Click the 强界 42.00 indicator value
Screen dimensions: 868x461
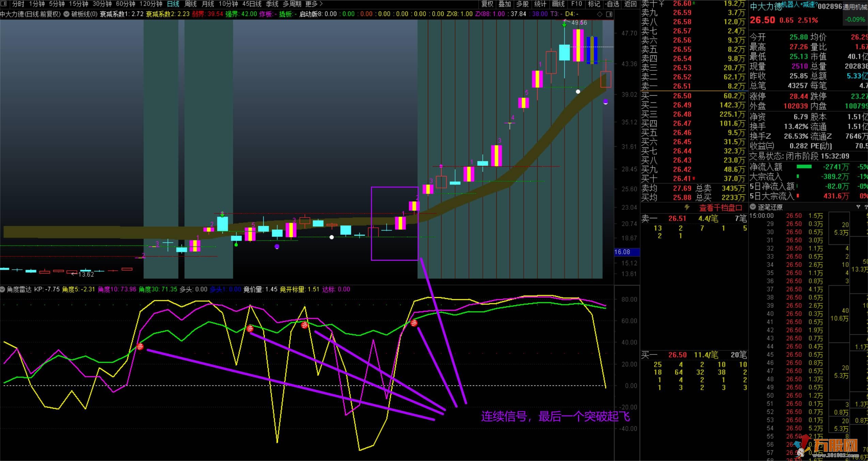(241, 14)
